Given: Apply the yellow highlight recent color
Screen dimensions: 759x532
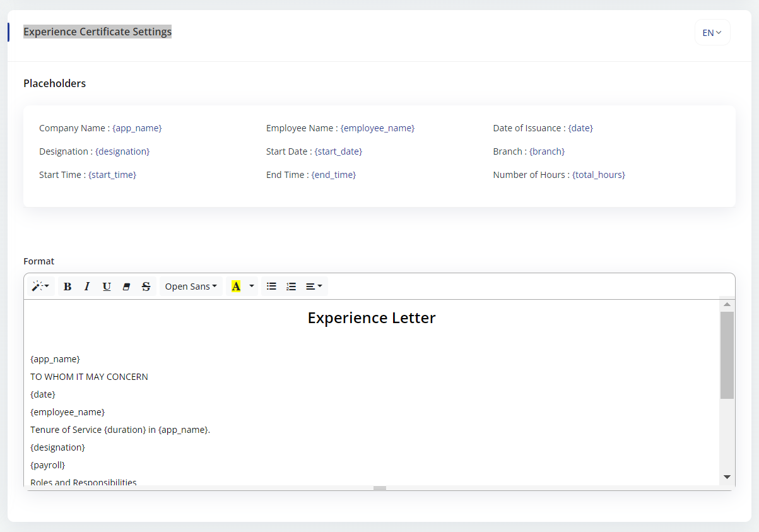Looking at the screenshot, I should pyautogui.click(x=236, y=287).
